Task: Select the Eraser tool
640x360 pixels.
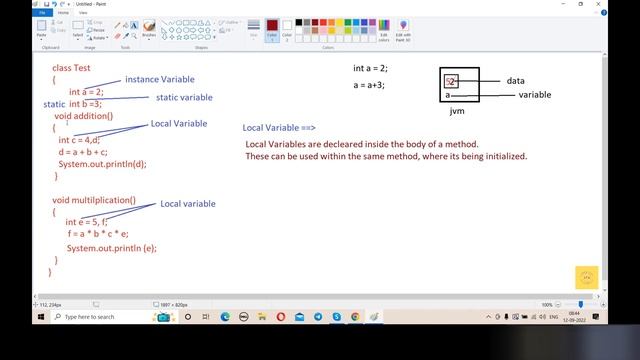Action: [117, 36]
